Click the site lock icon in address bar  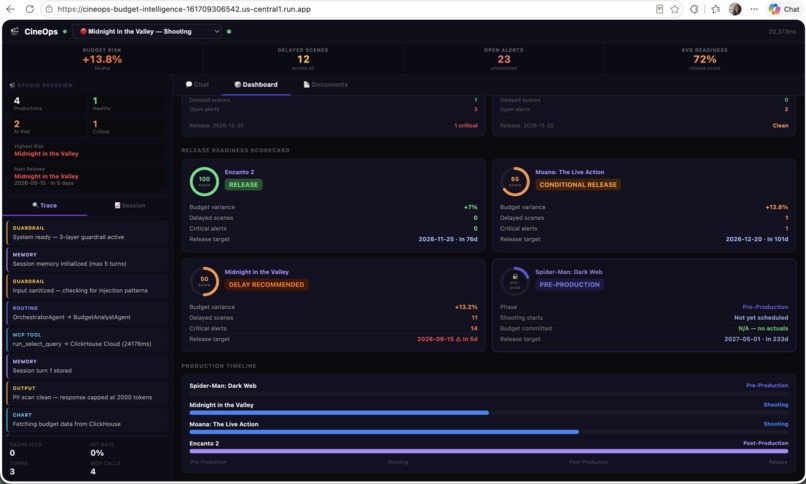pos(49,9)
